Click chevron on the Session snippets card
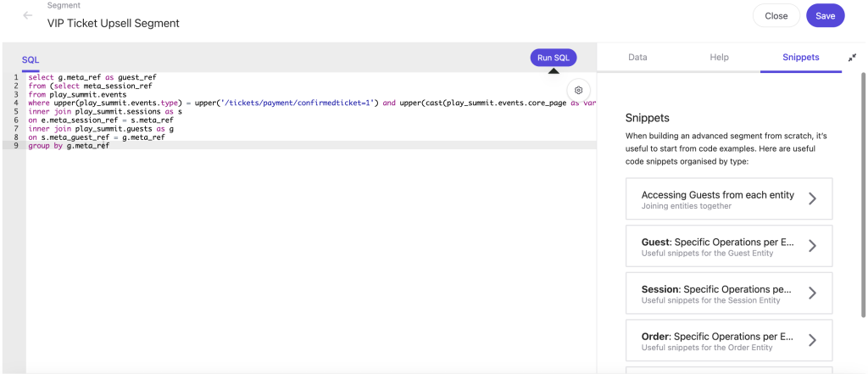Viewport: 868px width, 374px height. (x=812, y=293)
